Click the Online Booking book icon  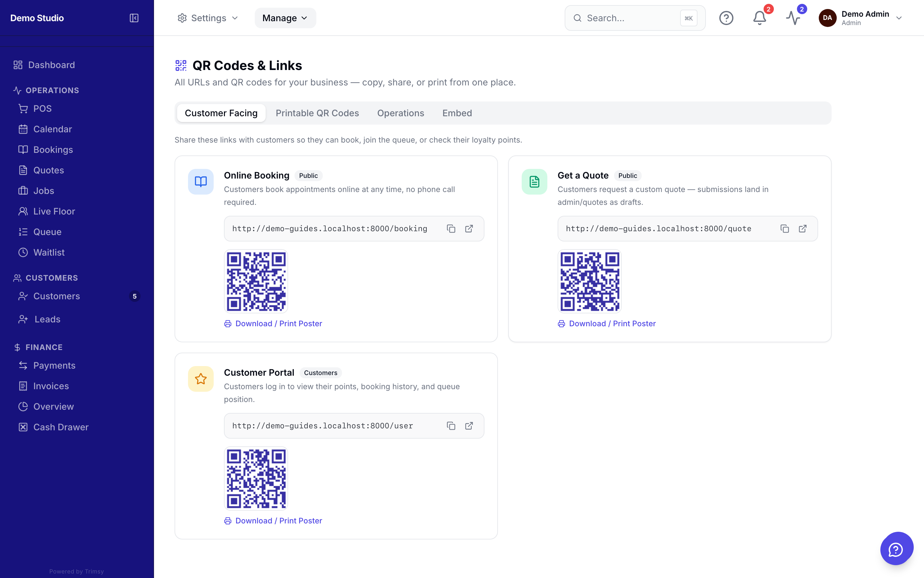click(x=201, y=181)
